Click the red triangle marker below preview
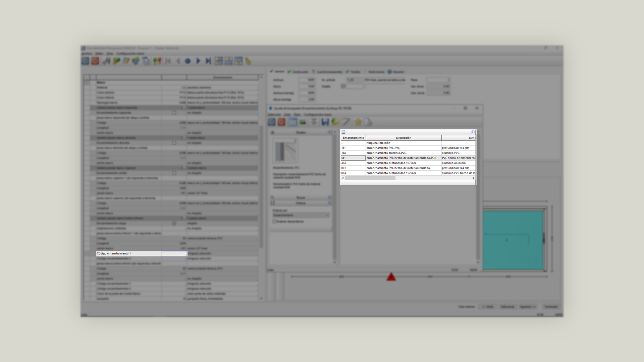The image size is (644, 362). tap(391, 277)
